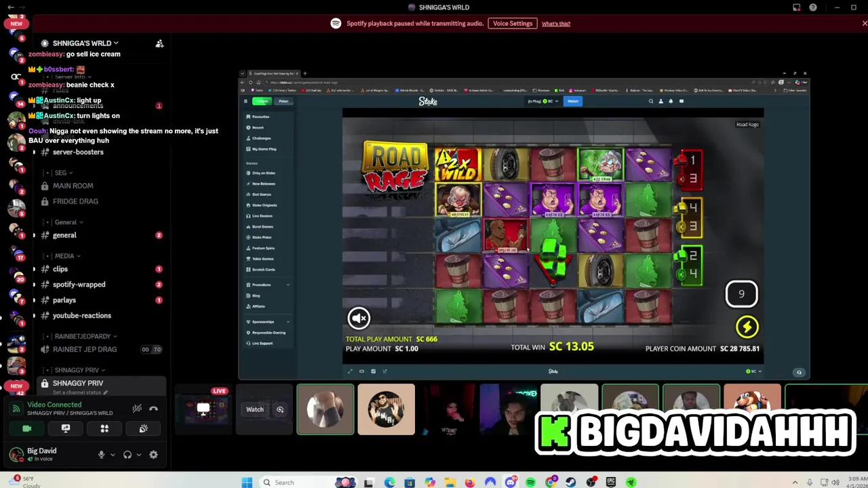The image size is (868, 488).
Task: Click the Stake search magnifier icon
Action: (650, 101)
